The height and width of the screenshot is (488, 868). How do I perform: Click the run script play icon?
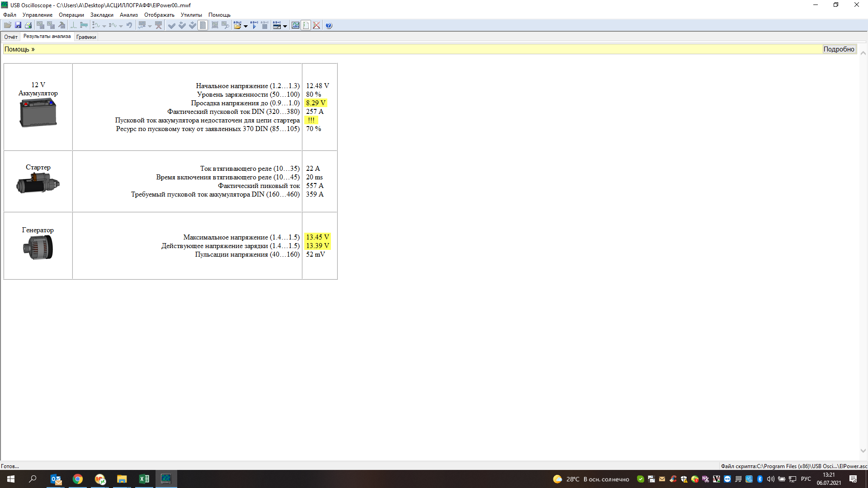(254, 25)
